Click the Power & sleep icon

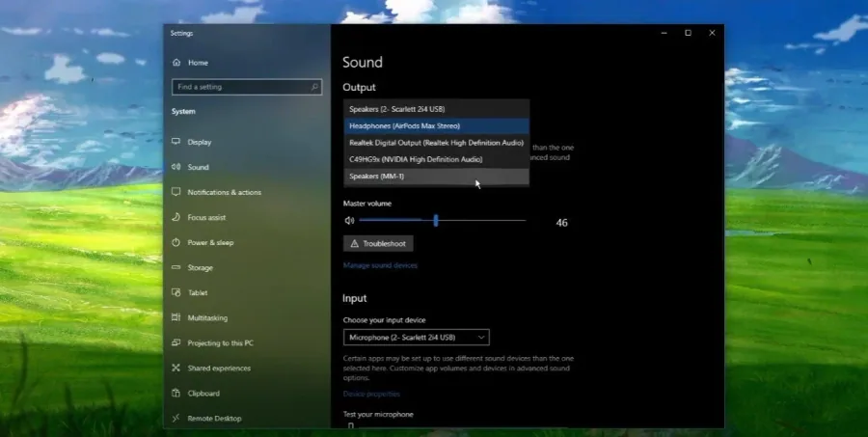176,242
